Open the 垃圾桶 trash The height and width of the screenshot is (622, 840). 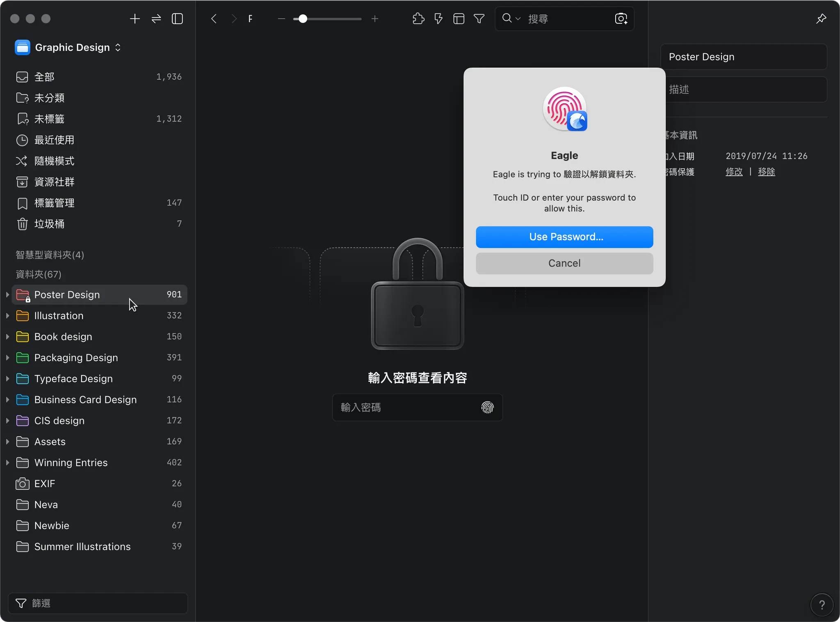click(x=99, y=224)
